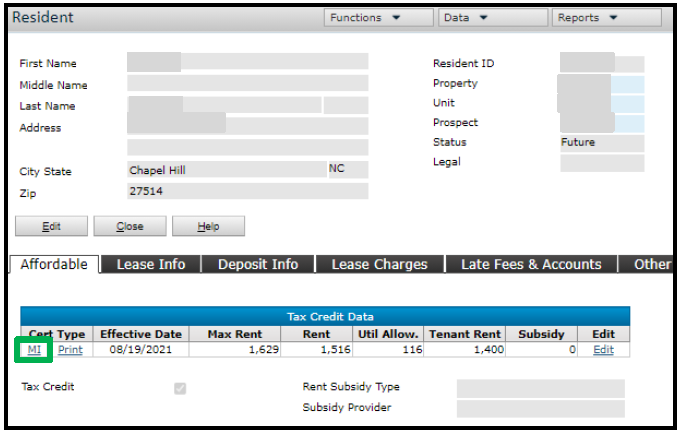Click the Status field showing Future

point(601,143)
